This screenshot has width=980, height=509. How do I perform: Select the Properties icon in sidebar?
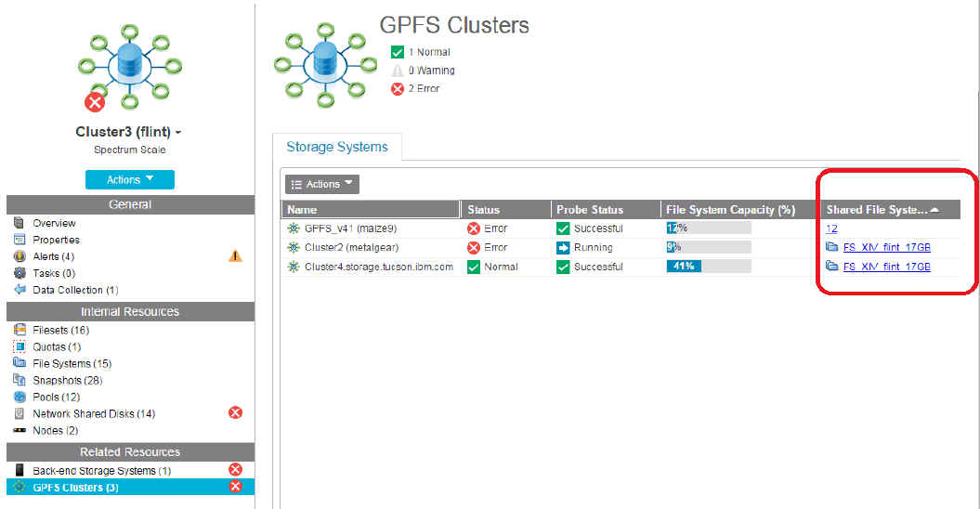coord(19,240)
